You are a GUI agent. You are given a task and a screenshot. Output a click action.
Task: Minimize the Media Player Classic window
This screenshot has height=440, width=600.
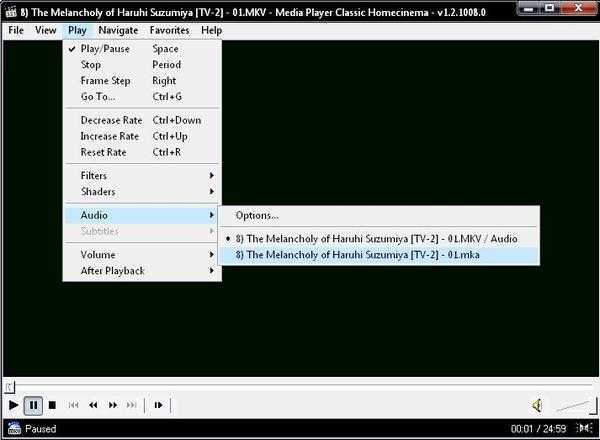(528, 7)
